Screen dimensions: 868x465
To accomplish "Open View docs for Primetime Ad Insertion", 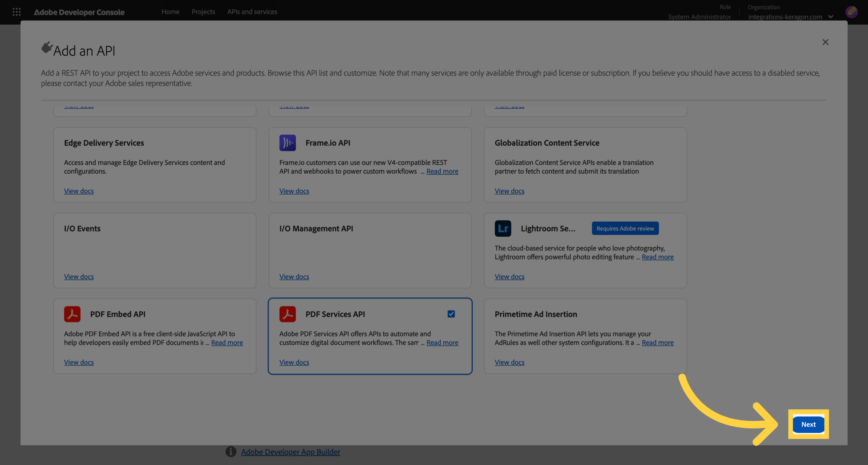I will [509, 362].
